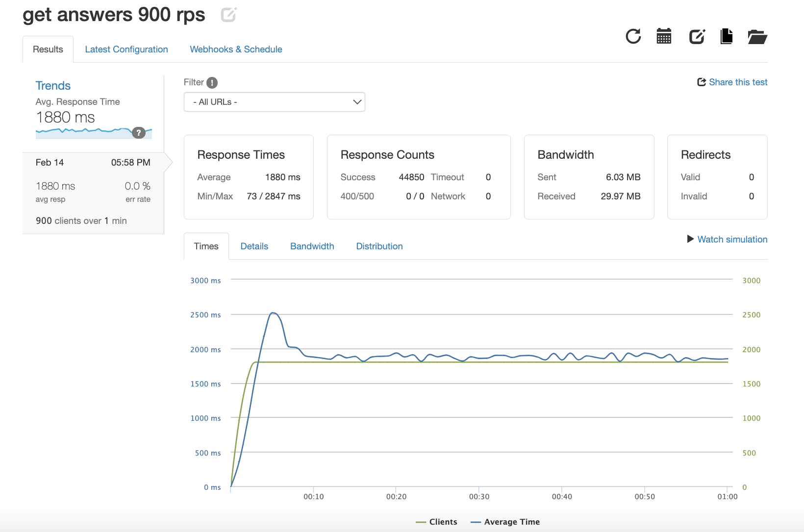The height and width of the screenshot is (532, 804).
Task: Click the Success count 44850
Action: (411, 177)
